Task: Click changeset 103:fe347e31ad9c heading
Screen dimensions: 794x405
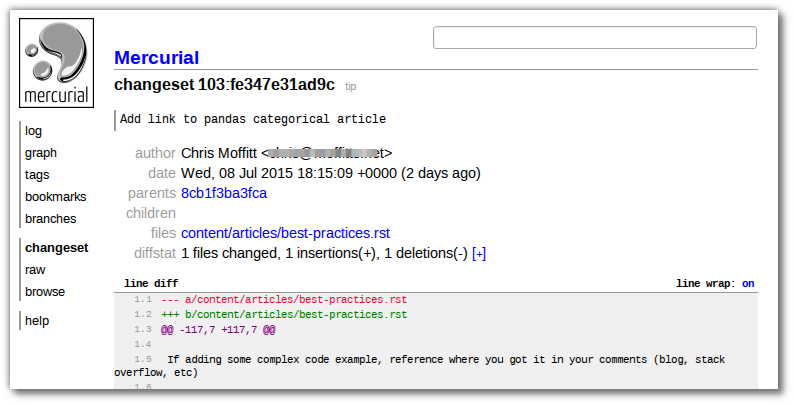Action: tap(224, 85)
